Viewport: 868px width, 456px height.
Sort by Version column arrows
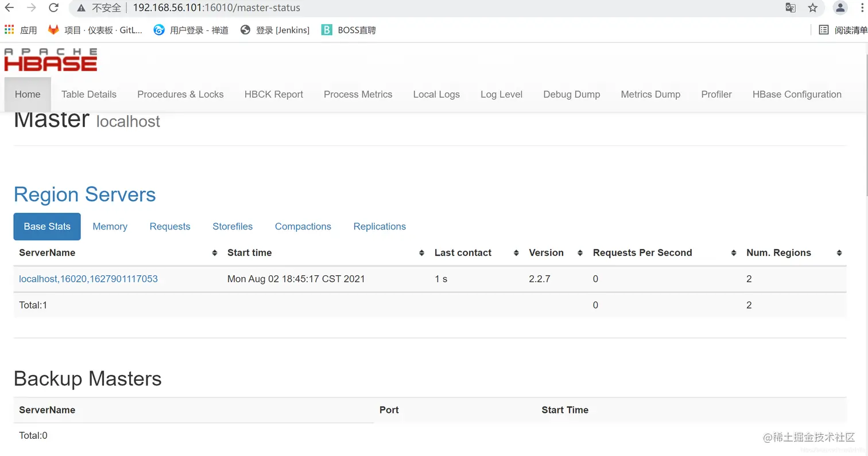point(580,253)
